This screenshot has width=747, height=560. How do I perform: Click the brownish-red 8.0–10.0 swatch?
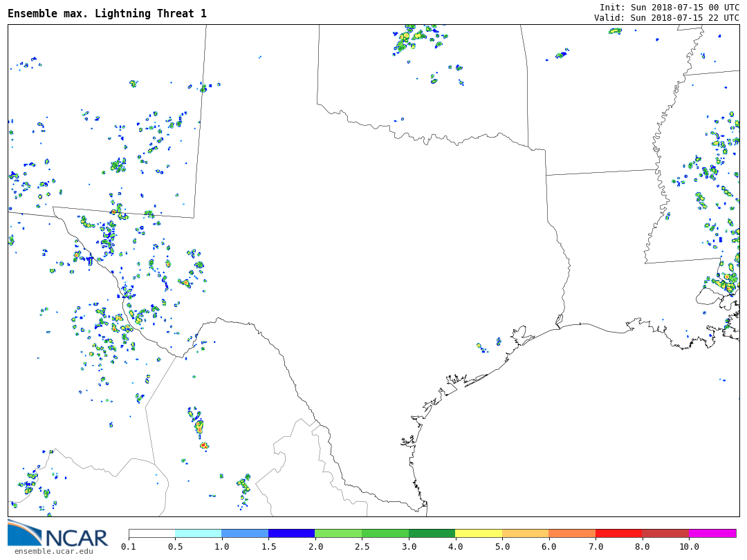click(665, 534)
